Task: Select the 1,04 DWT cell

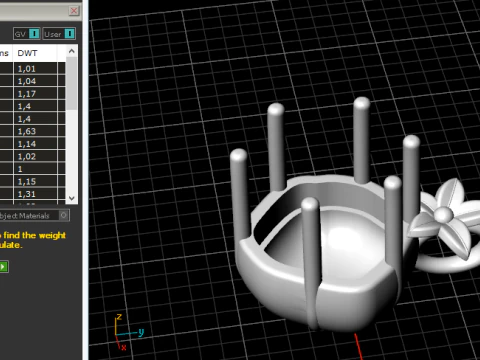Action: pyautogui.click(x=35, y=81)
